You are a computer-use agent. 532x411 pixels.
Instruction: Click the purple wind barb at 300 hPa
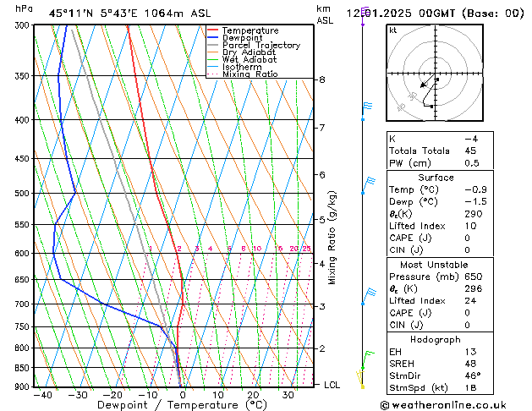click(364, 16)
